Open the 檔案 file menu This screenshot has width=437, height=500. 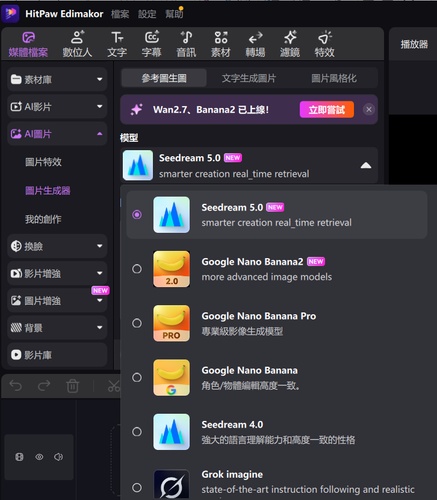click(x=120, y=14)
